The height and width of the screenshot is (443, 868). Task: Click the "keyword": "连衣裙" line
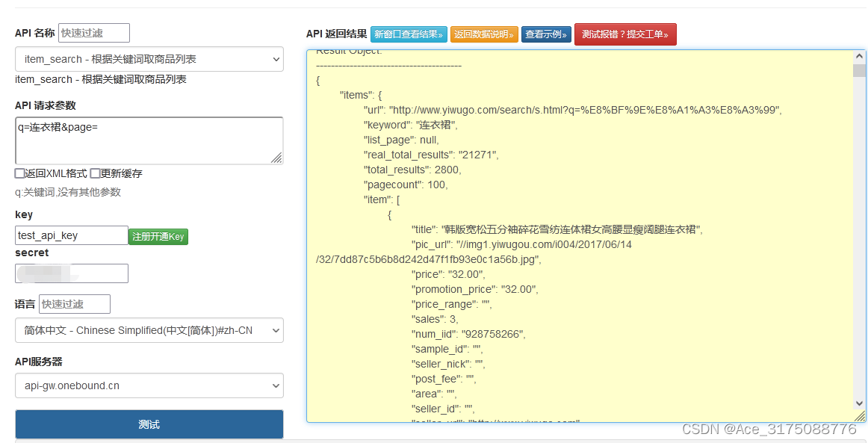coord(410,126)
